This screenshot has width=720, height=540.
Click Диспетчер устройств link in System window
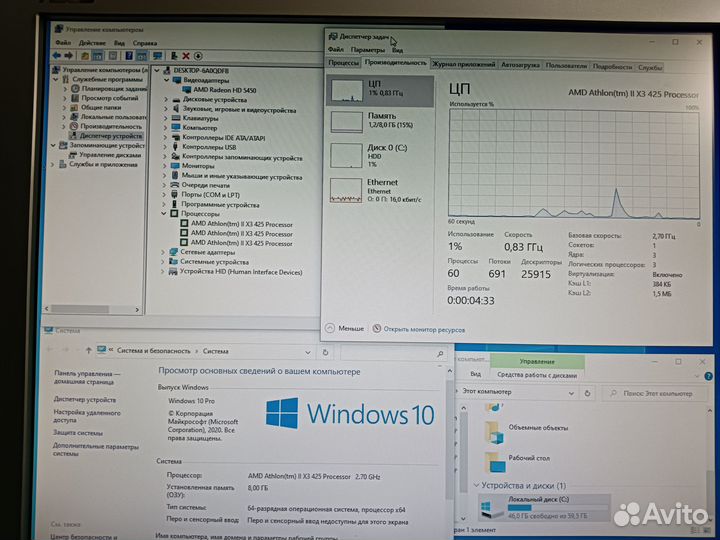tap(84, 400)
